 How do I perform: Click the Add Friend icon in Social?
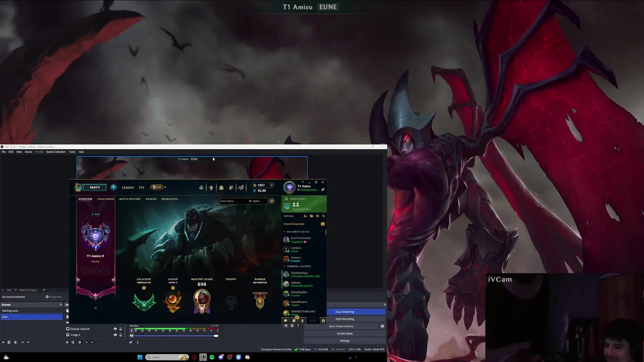click(305, 216)
